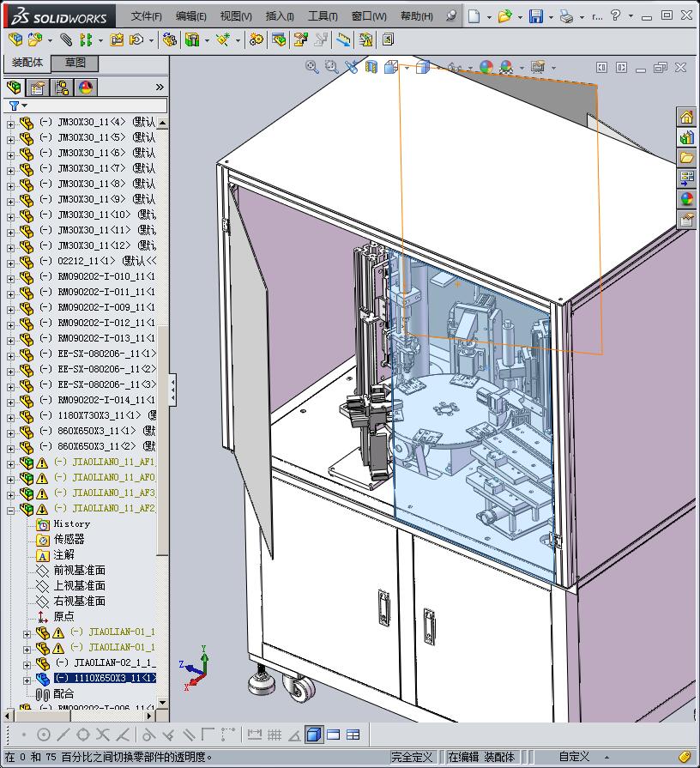The width and height of the screenshot is (700, 768).
Task: Open the 视图(V) menu
Action: tap(236, 16)
